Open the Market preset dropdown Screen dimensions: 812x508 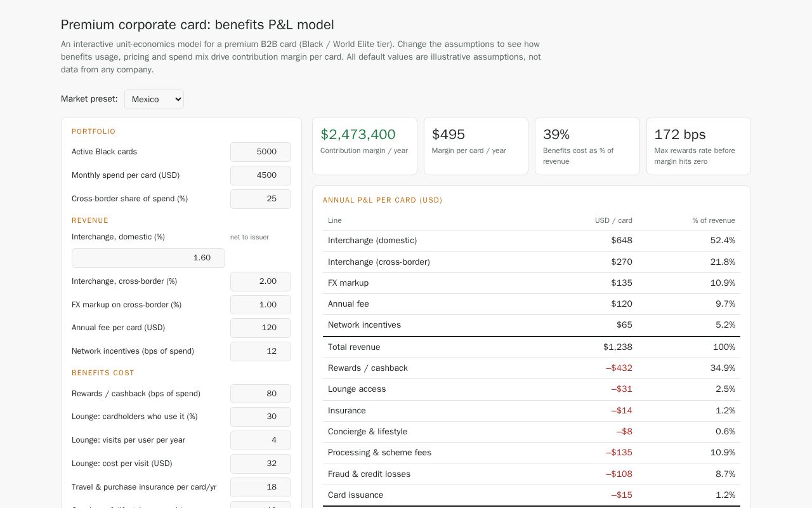point(154,99)
